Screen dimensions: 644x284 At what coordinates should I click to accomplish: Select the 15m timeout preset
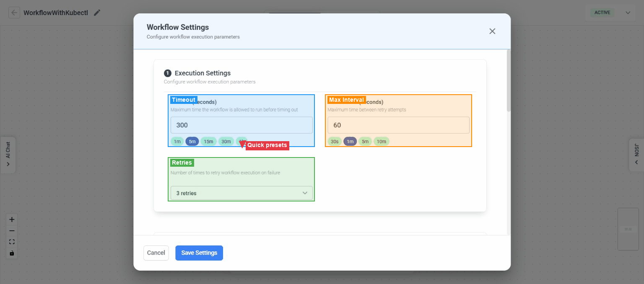pos(208,141)
